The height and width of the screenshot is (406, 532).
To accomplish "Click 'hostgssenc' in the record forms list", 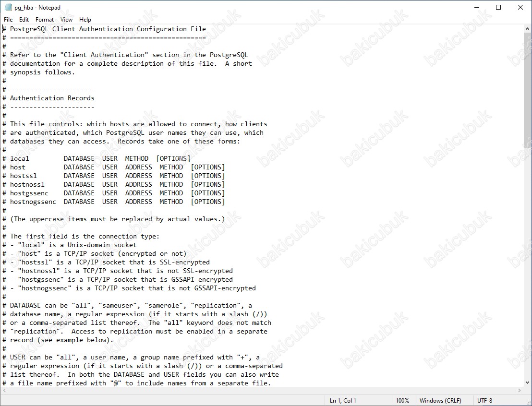I will pyautogui.click(x=29, y=193).
